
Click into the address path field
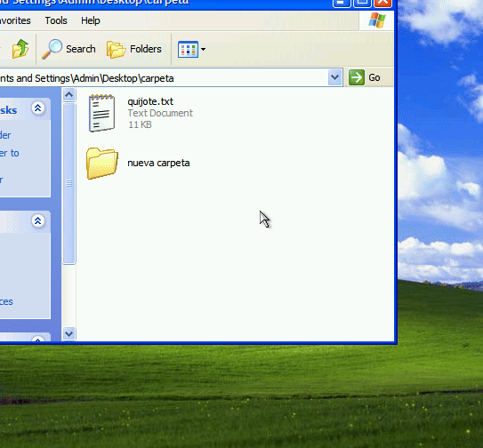164,78
